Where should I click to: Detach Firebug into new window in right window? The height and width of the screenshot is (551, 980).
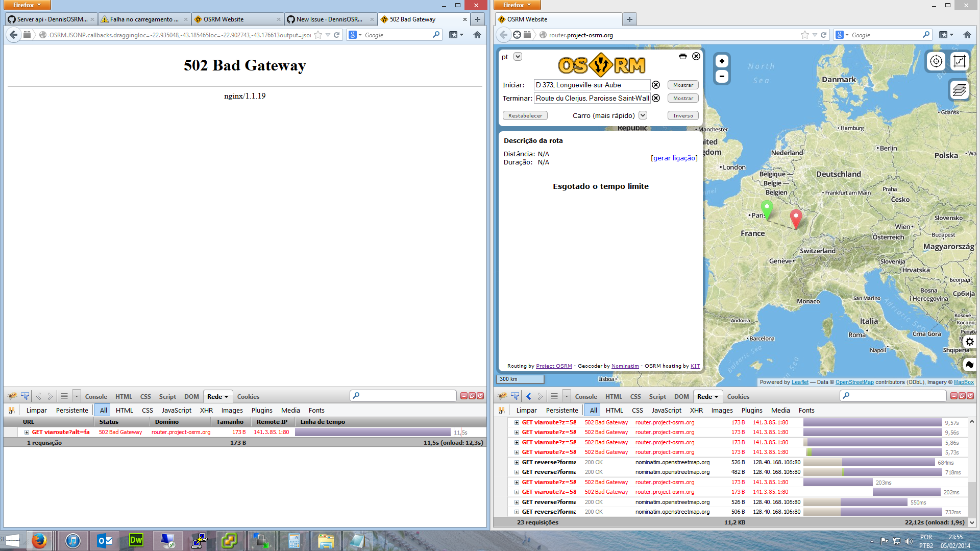click(x=962, y=396)
